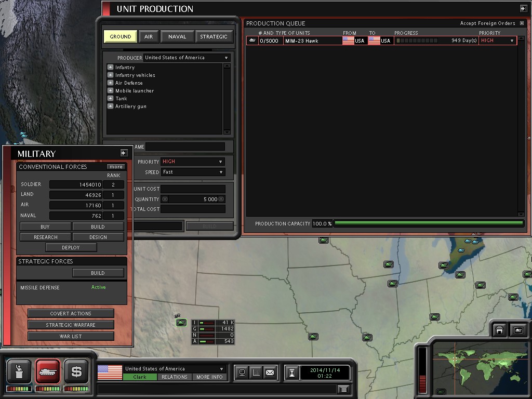This screenshot has width=532, height=399.
Task: Click the tank unit icon above minimap
Action: coord(518,330)
